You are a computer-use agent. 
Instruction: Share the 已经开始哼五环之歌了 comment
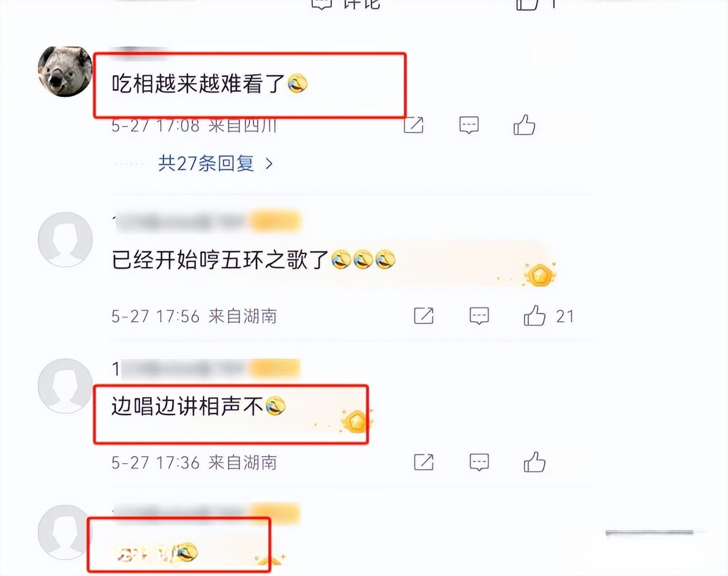[x=424, y=315]
